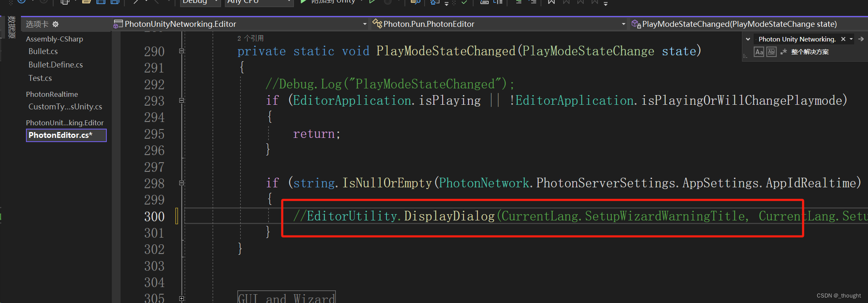Viewport: 868px width, 303px height.
Task: Click the //Debug.Log comment on line 292
Action: click(x=390, y=84)
